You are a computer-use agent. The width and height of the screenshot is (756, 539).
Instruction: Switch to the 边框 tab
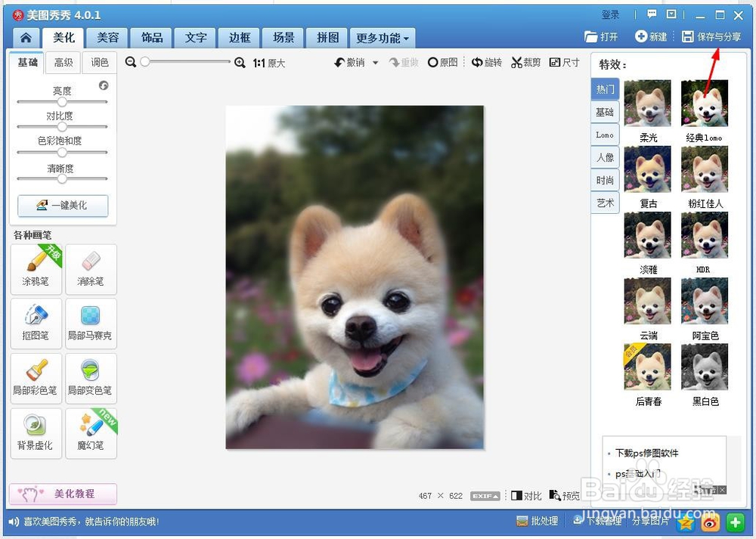(240, 38)
